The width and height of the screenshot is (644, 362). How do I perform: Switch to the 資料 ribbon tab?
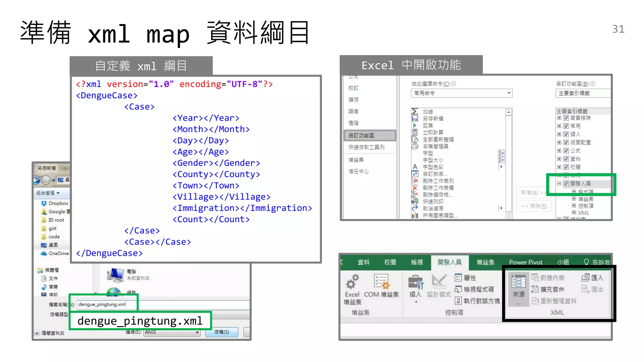coord(364,262)
